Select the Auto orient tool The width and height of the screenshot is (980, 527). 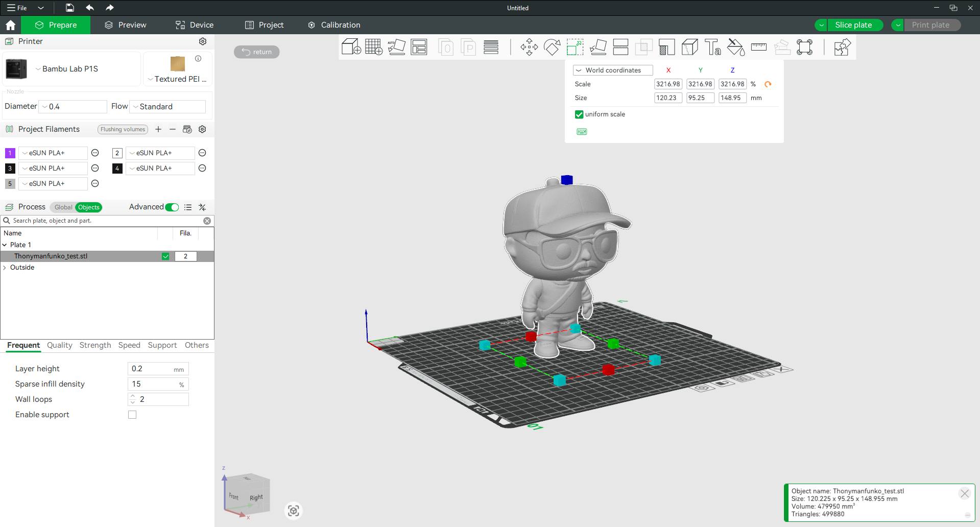(x=396, y=47)
